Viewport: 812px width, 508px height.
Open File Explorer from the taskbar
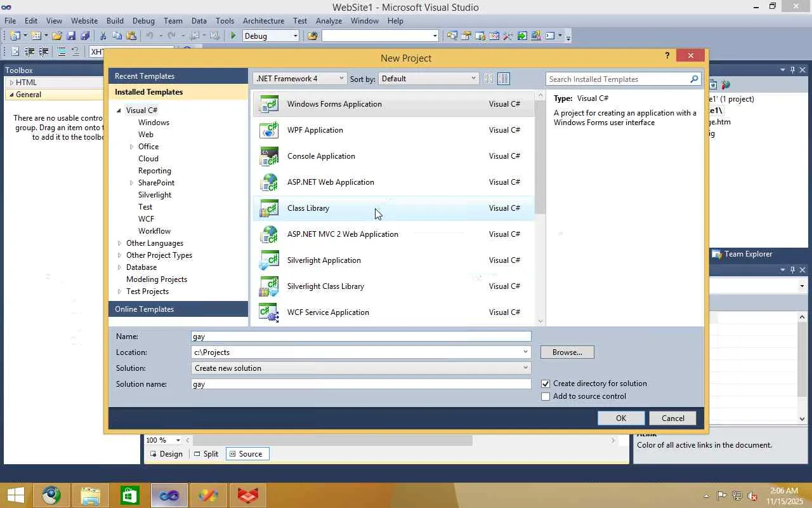pyautogui.click(x=91, y=495)
